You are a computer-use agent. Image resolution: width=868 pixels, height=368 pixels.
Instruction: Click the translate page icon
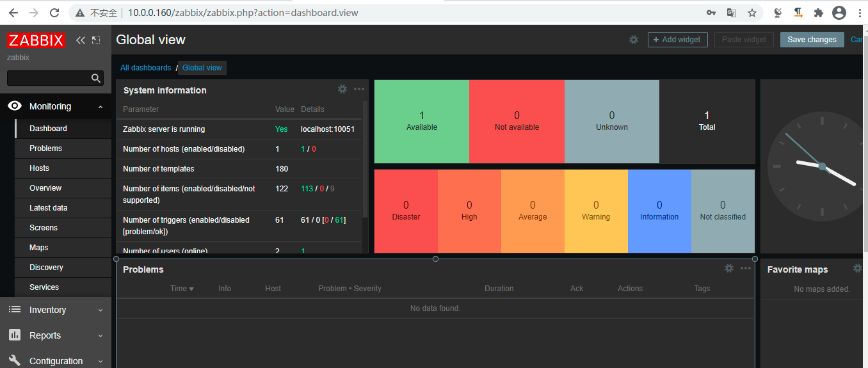coord(731,12)
